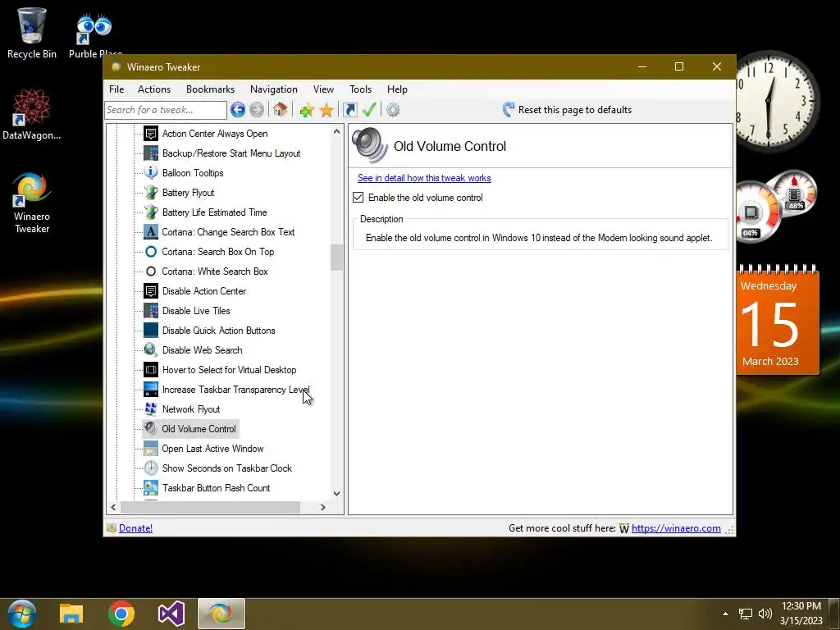Click the Hover to Select for Virtual Desktop icon
Viewport: 840px width, 630px height.
(x=151, y=370)
